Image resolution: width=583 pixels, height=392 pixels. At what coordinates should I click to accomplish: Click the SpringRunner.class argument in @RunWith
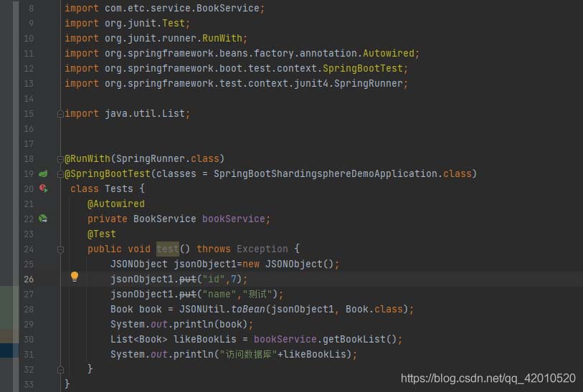[x=167, y=158]
